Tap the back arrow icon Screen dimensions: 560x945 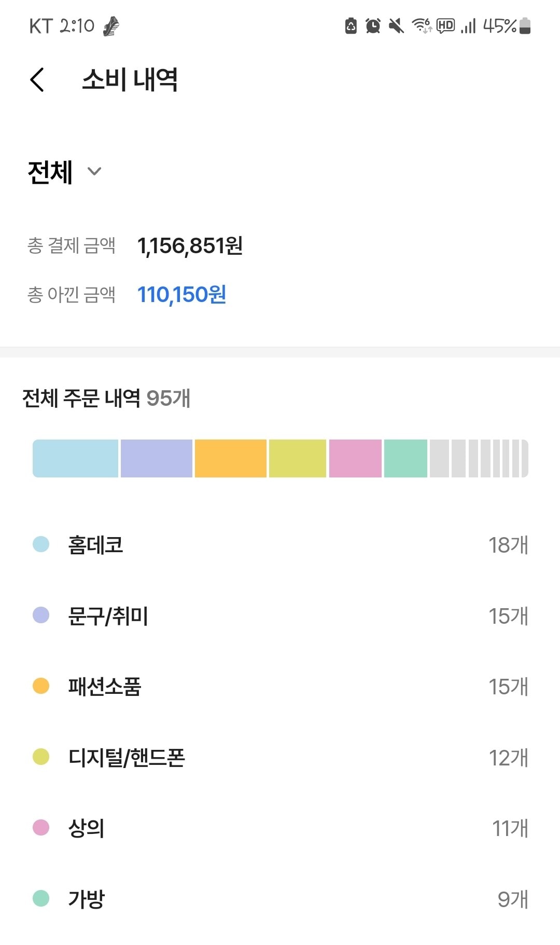(x=37, y=80)
